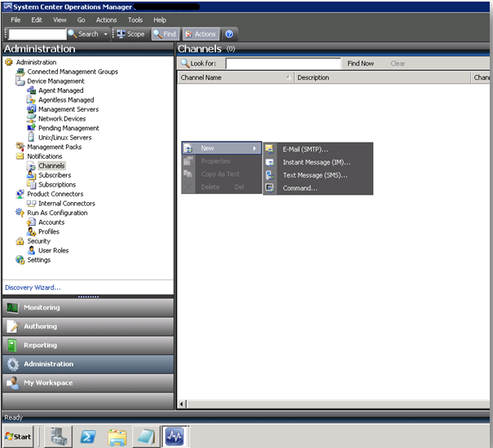Open the My Workspace pane

88,383
